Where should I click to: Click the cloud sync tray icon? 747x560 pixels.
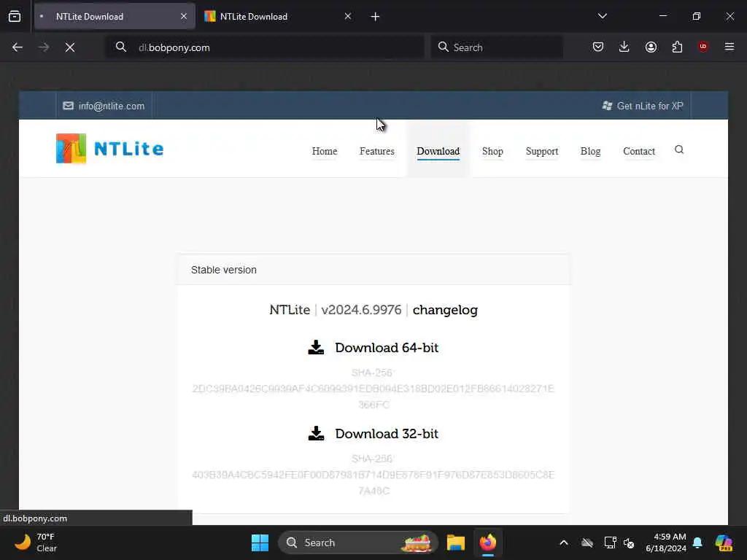click(x=587, y=542)
